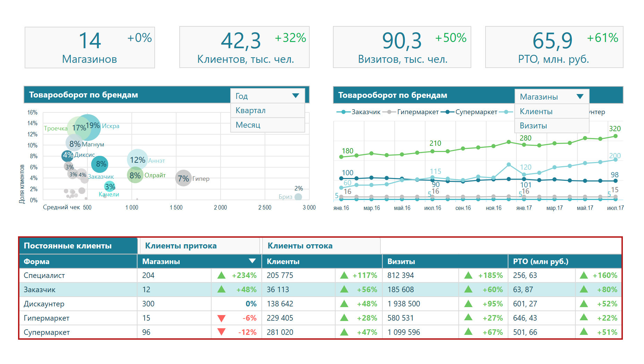Open the Год period dropdown
The height and width of the screenshot is (364, 644).
pos(267,96)
